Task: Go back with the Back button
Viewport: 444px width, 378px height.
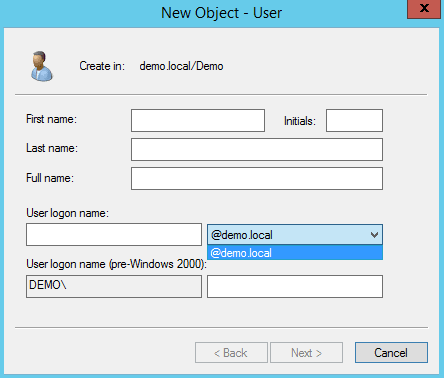Action: (x=231, y=352)
